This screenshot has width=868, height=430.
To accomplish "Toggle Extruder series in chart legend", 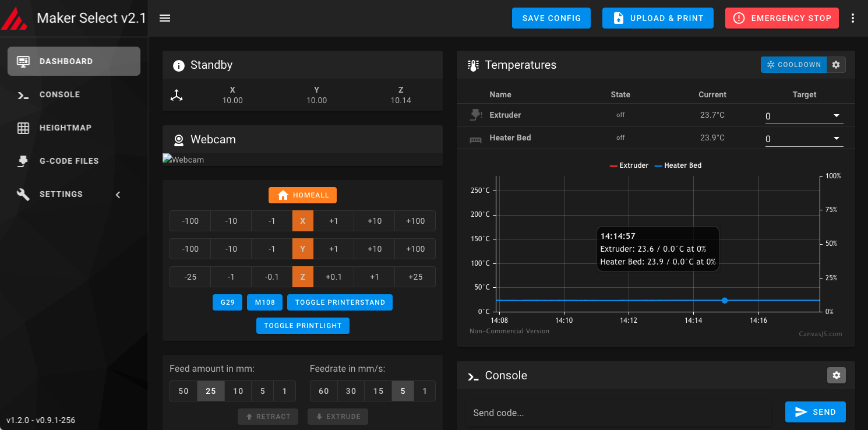I will point(629,165).
